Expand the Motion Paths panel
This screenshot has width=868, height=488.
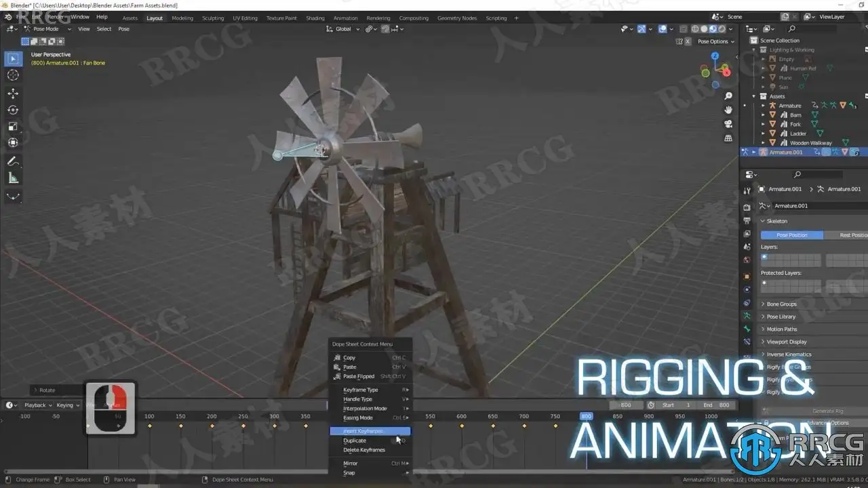pyautogui.click(x=781, y=329)
